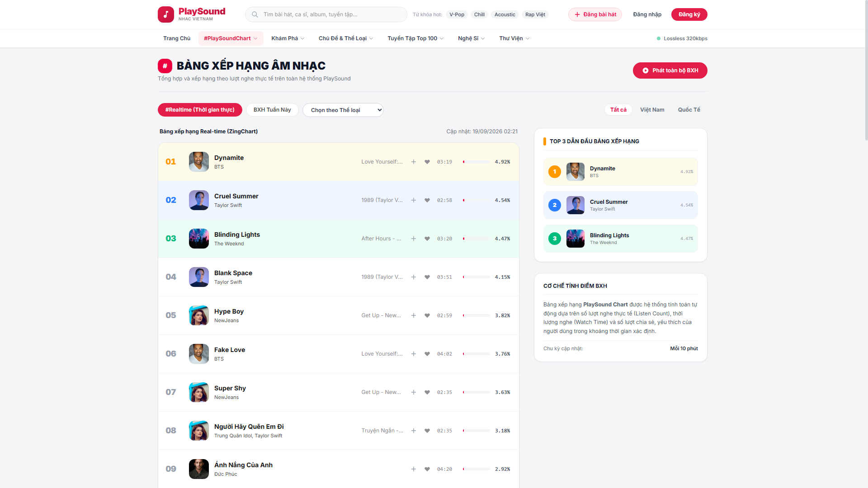Click the Đăng ký button
The width and height of the screenshot is (868, 488).
689,14
